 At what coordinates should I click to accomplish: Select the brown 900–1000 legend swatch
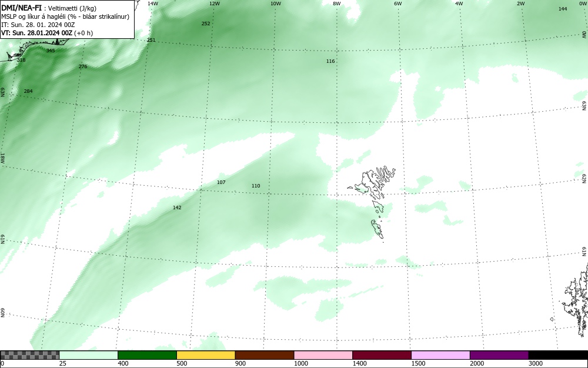[x=265, y=355]
